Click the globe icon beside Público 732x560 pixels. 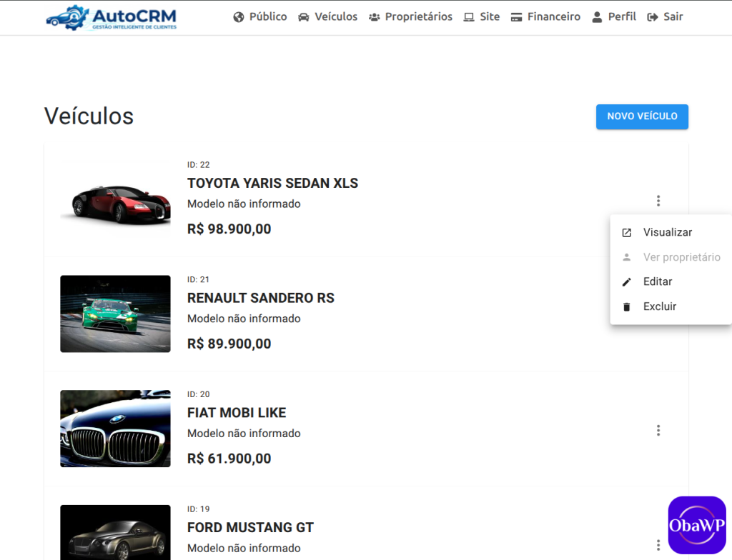click(x=239, y=17)
